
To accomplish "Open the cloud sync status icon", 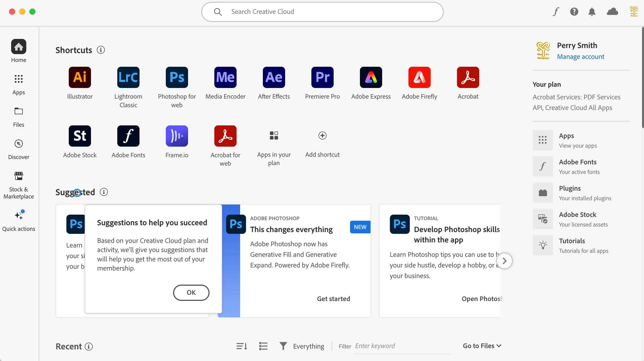I will point(612,12).
